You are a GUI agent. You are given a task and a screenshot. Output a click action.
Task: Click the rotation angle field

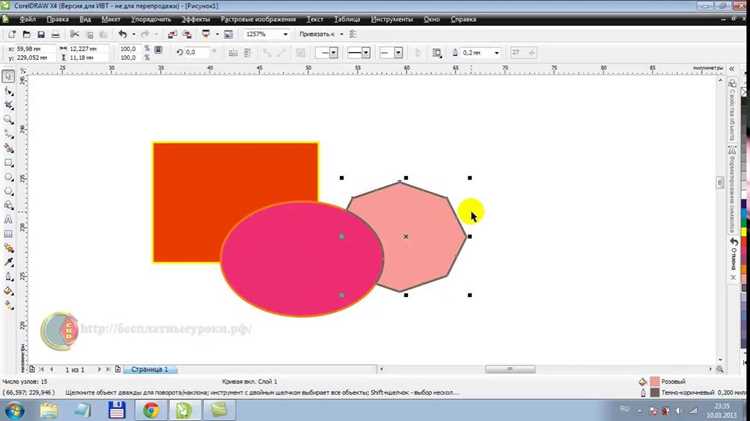coord(196,52)
